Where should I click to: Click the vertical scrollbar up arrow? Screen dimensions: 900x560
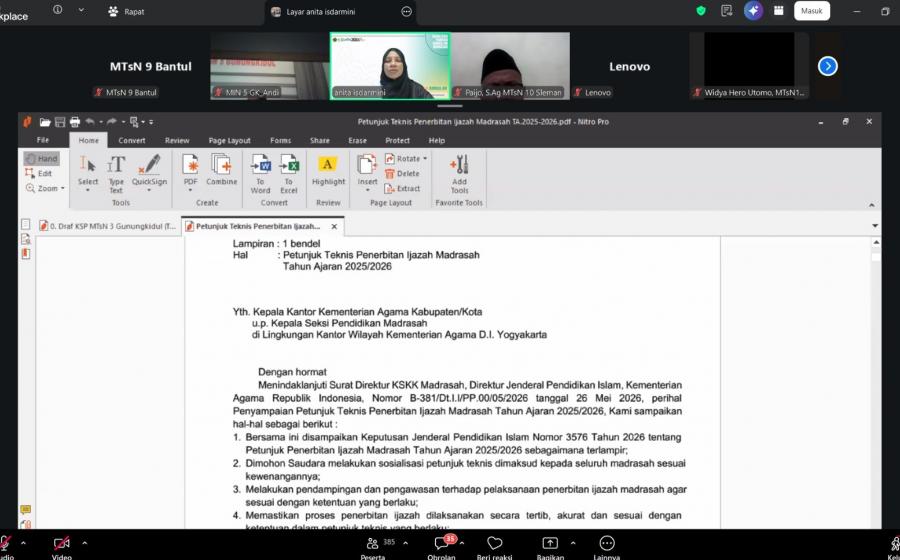[x=876, y=243]
